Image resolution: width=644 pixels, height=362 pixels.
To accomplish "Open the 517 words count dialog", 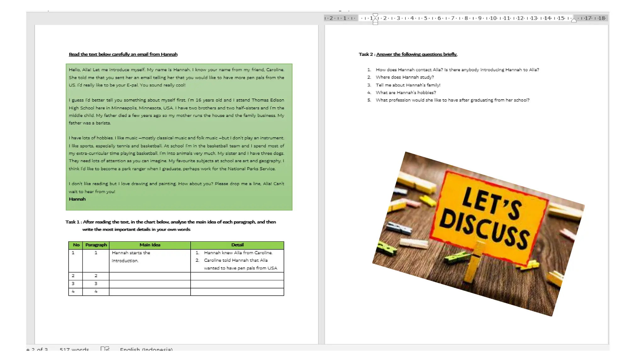I will pos(74,349).
